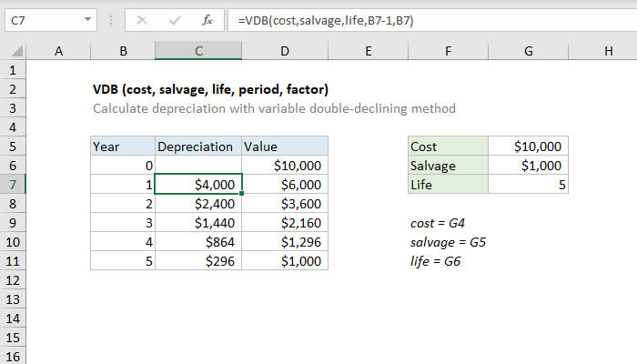Select column C header
637x364 pixels.
pos(198,51)
